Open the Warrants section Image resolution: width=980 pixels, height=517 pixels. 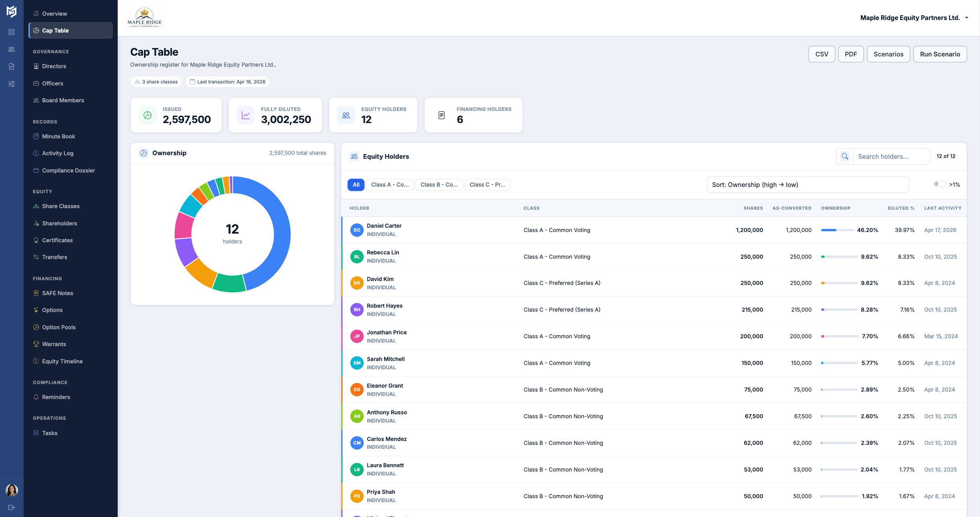(x=54, y=344)
